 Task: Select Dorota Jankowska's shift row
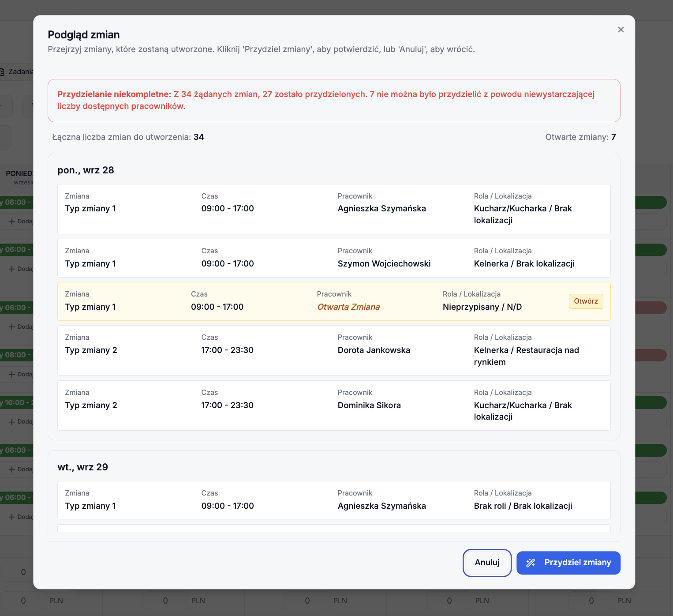point(334,350)
